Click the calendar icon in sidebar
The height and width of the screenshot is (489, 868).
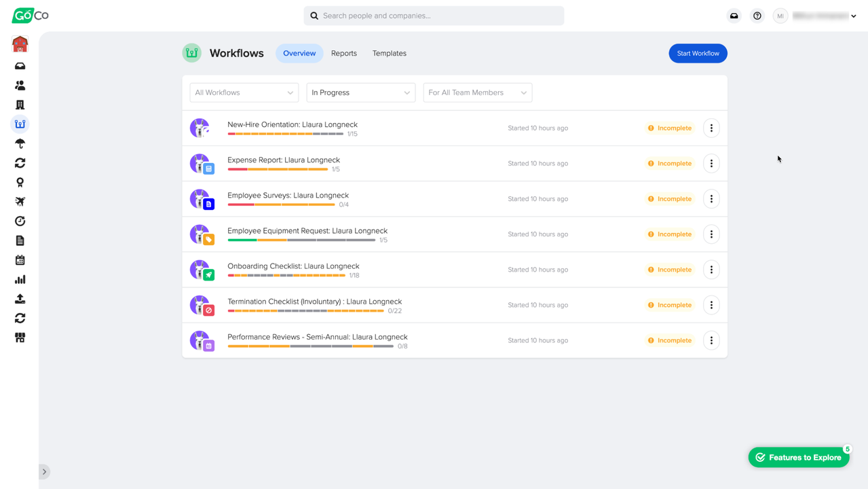(x=20, y=260)
